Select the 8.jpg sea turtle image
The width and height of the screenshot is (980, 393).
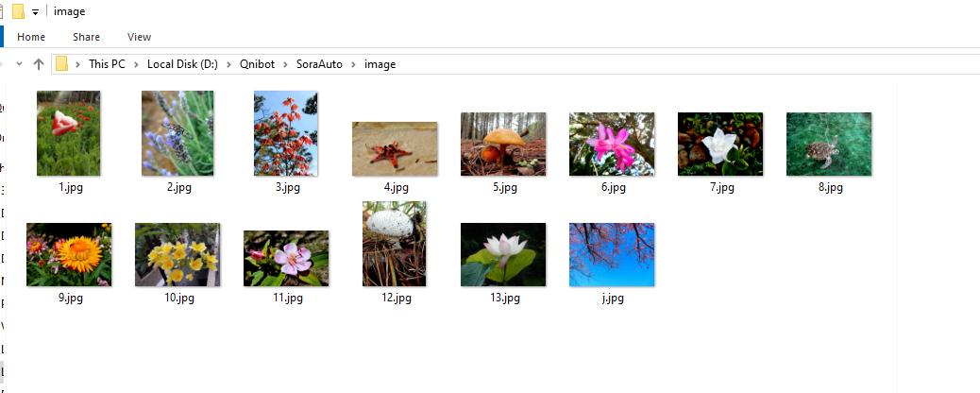click(829, 144)
